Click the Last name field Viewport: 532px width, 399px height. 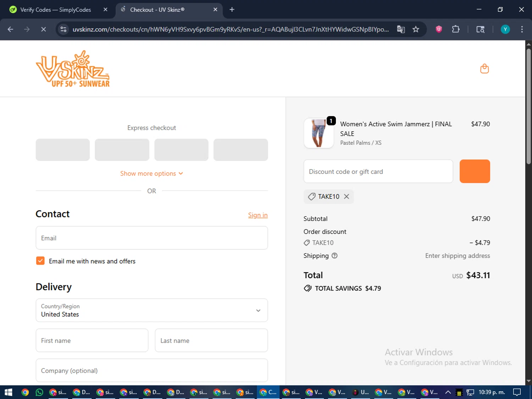pos(211,340)
